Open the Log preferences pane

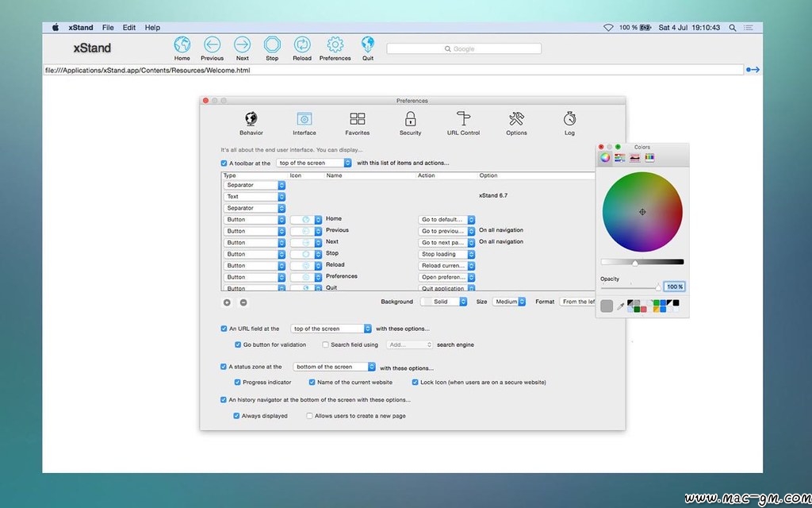[x=569, y=123]
